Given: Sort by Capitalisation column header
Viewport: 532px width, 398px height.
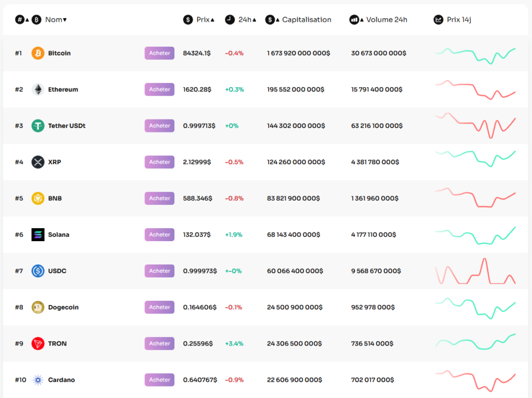Looking at the screenshot, I should tap(306, 20).
